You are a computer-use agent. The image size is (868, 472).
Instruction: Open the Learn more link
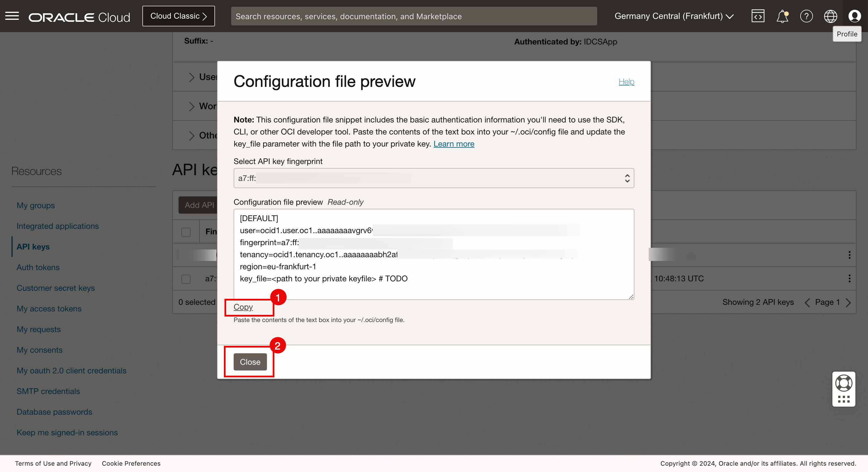click(x=454, y=144)
